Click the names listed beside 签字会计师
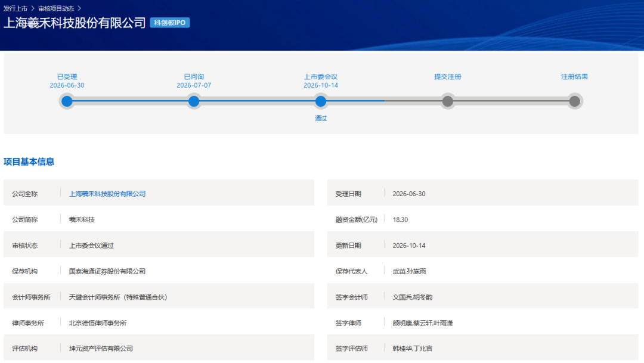The image size is (644, 363). (413, 297)
